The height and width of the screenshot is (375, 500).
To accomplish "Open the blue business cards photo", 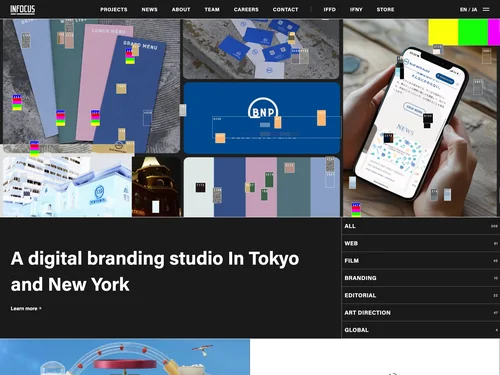I will click(x=261, y=49).
